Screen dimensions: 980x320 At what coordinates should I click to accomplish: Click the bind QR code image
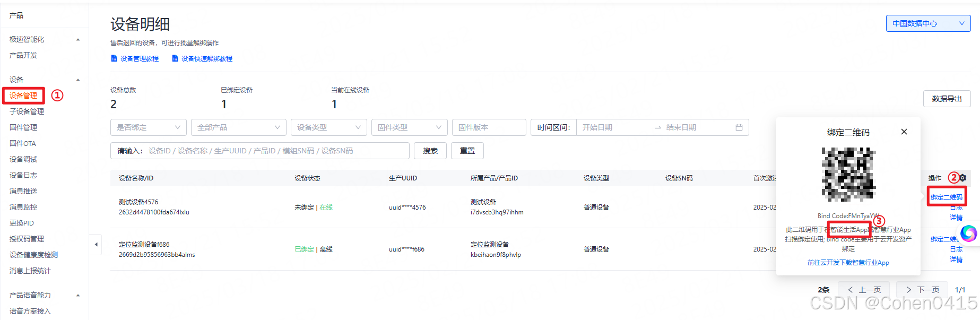coord(848,174)
